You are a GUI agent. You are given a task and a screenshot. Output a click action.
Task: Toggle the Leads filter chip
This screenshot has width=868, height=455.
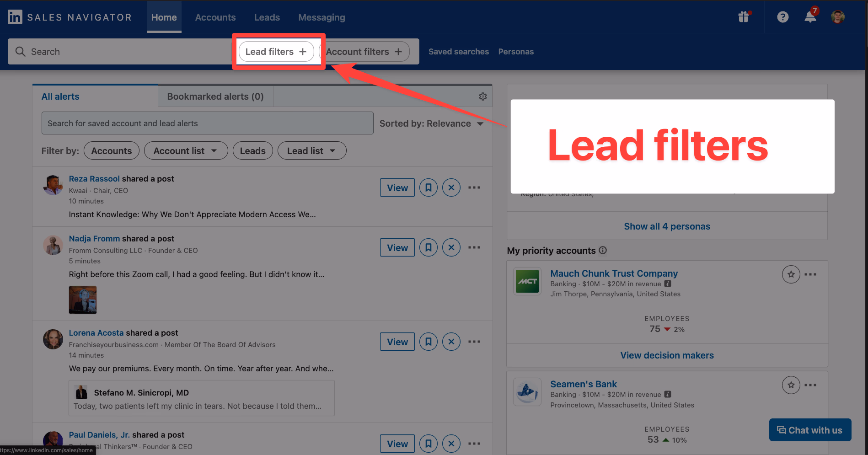252,150
